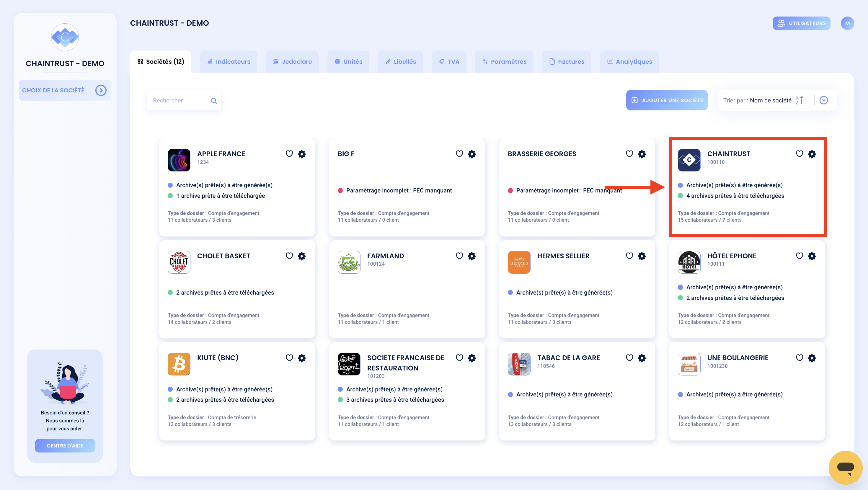
Task: Switch to the TVA tab
Action: coord(449,62)
